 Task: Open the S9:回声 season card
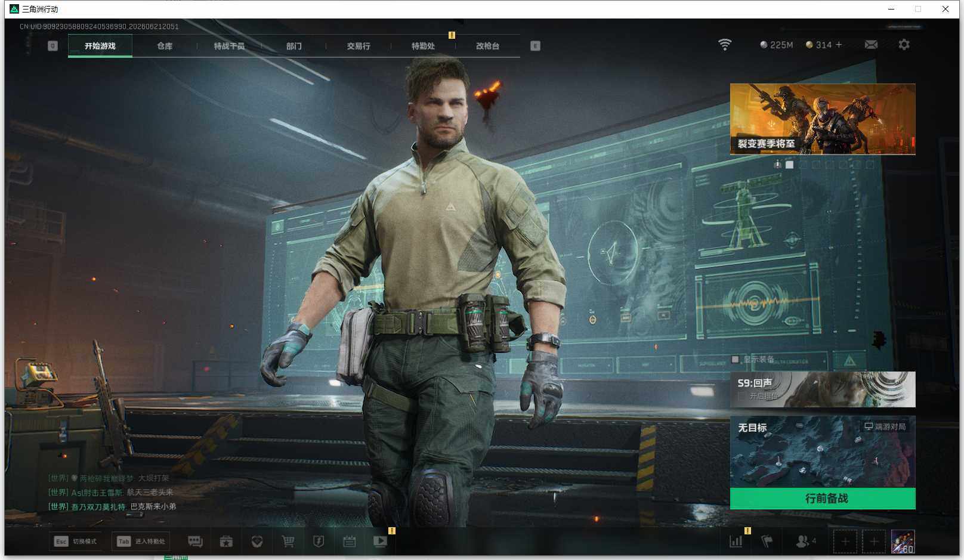(823, 389)
